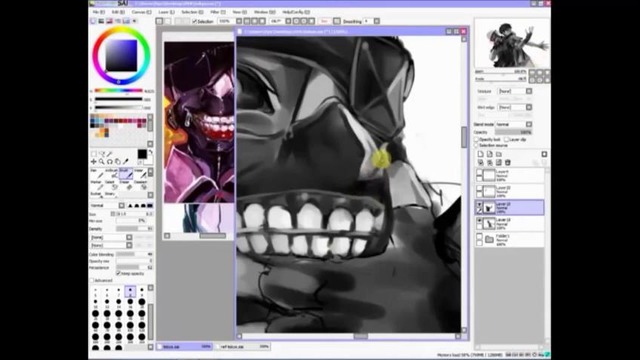Hide the highlighted layer via eye toggle
The height and width of the screenshot is (360, 640).
pos(480,204)
